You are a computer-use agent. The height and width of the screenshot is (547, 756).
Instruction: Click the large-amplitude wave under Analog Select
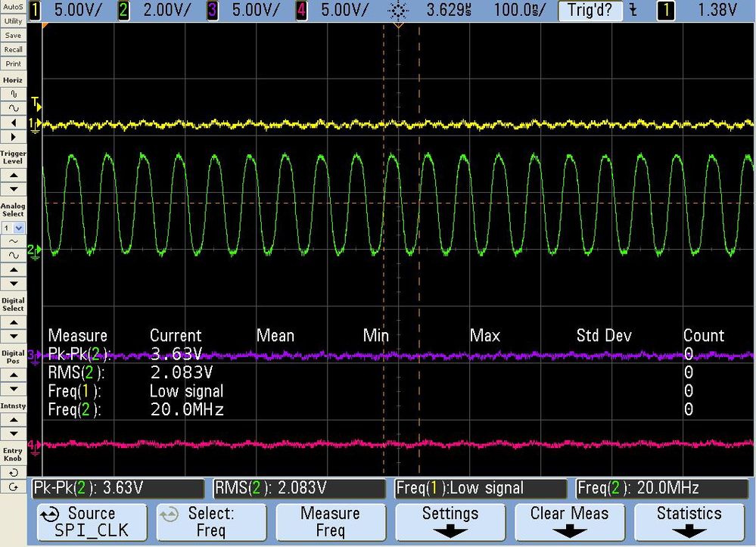tap(14, 256)
